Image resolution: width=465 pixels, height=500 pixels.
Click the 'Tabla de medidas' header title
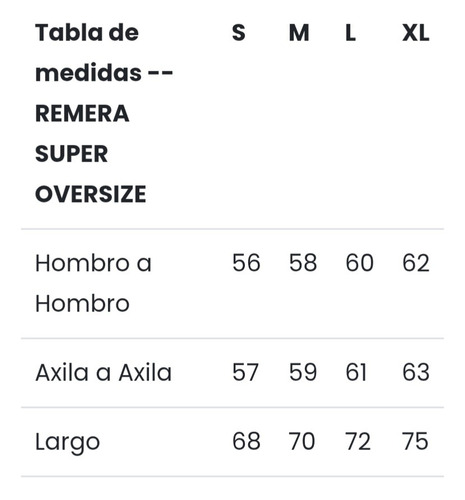tap(104, 113)
